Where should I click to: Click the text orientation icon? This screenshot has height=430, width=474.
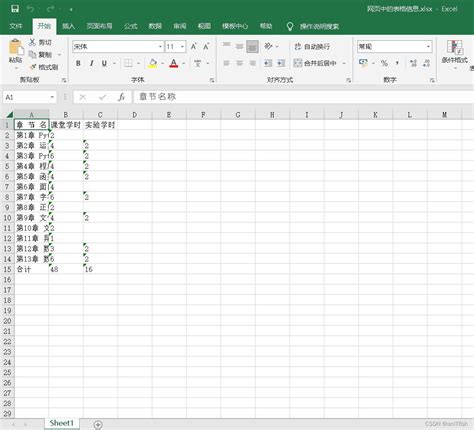[x=269, y=46]
